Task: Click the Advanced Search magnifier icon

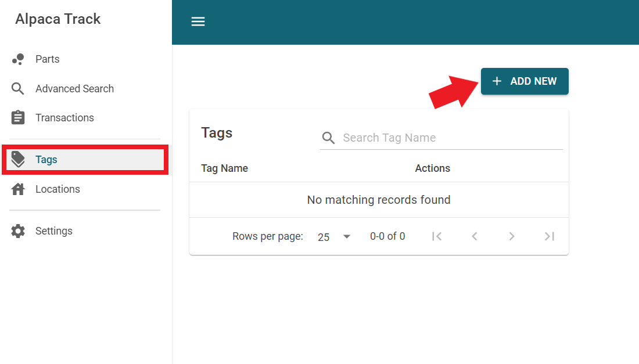Action: pos(18,89)
